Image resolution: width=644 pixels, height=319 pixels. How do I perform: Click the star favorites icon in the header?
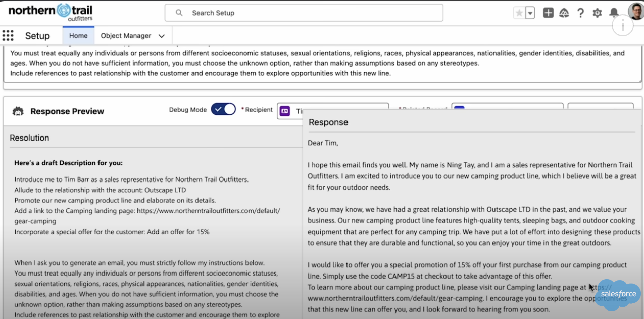point(520,13)
